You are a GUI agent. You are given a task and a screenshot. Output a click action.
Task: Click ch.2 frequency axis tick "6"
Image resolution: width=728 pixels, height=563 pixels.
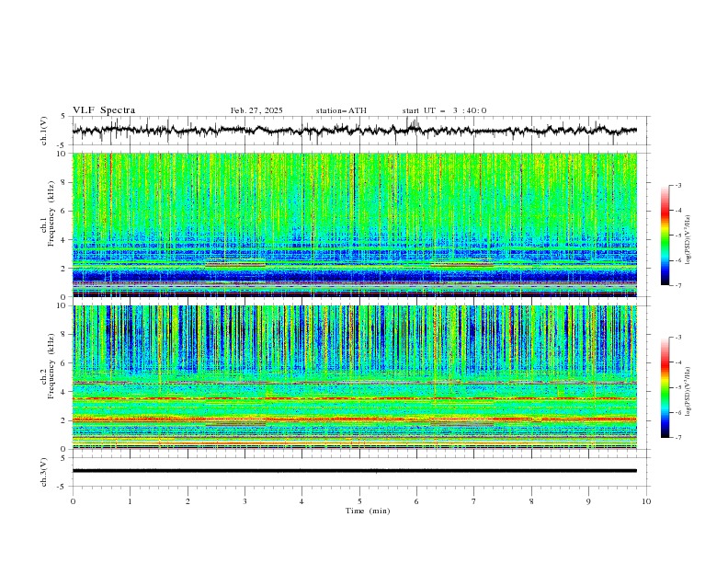[x=64, y=363]
